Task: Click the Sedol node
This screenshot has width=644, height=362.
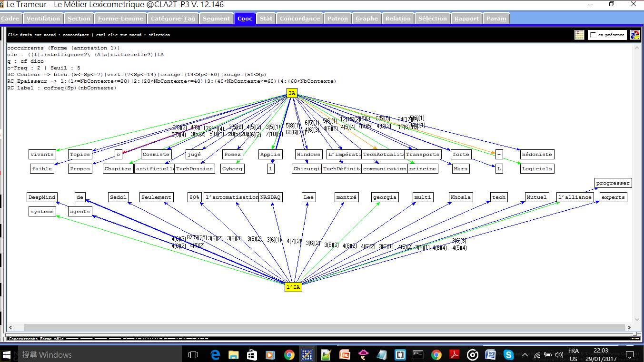Action: tap(118, 197)
